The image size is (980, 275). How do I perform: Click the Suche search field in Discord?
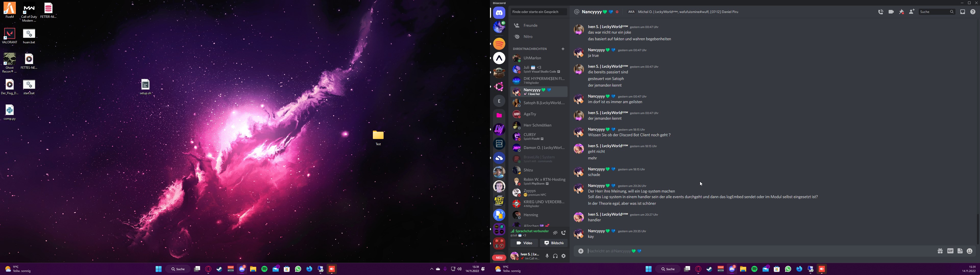935,12
